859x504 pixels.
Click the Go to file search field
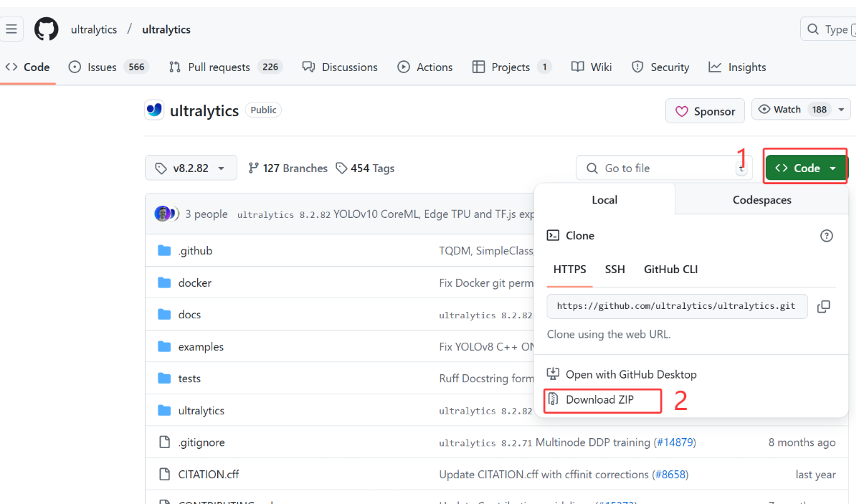[x=663, y=168]
